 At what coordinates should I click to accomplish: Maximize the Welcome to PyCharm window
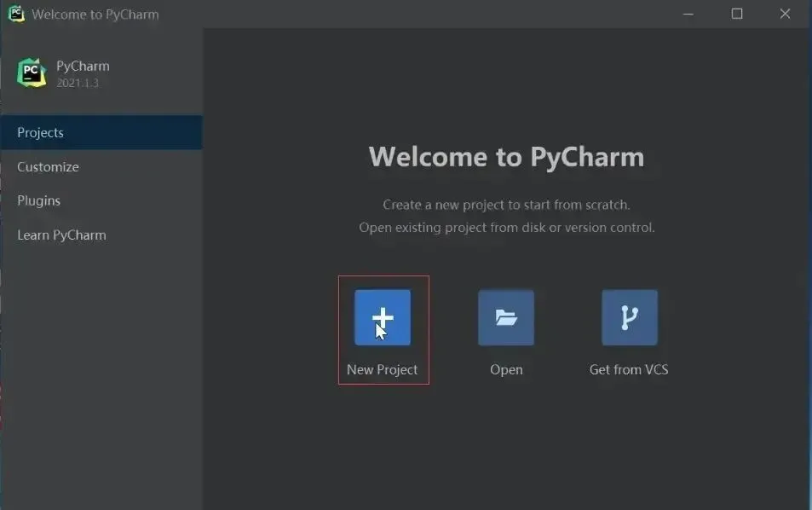tap(737, 14)
